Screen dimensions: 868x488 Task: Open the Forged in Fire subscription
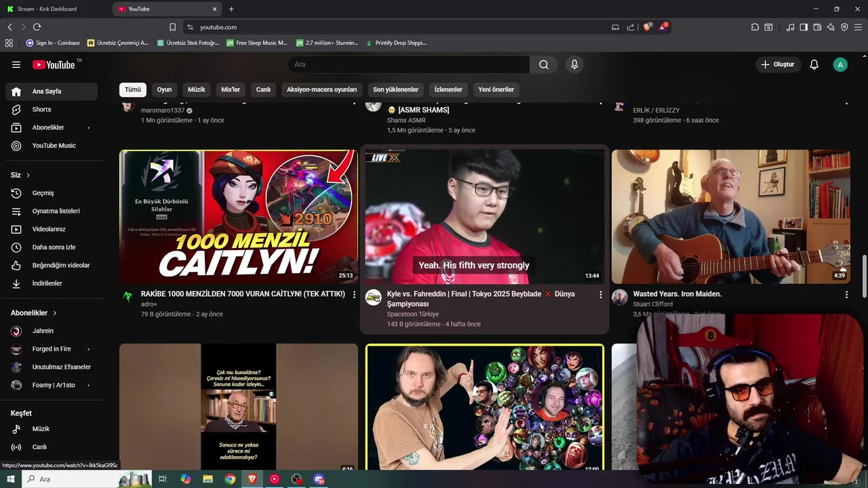[x=52, y=349]
